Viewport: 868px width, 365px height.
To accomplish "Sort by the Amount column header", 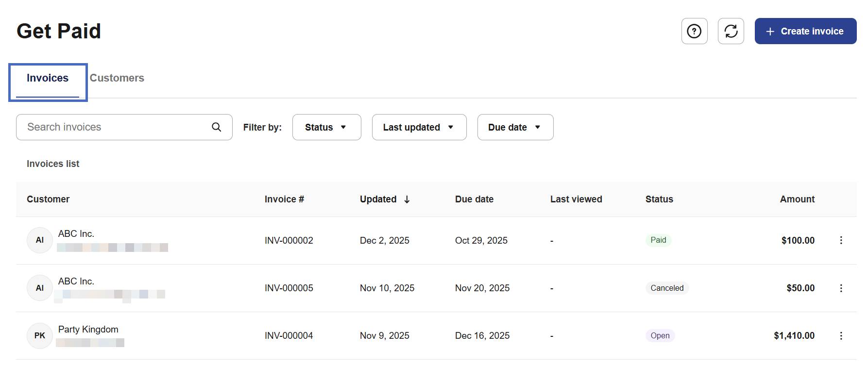I will [x=797, y=199].
